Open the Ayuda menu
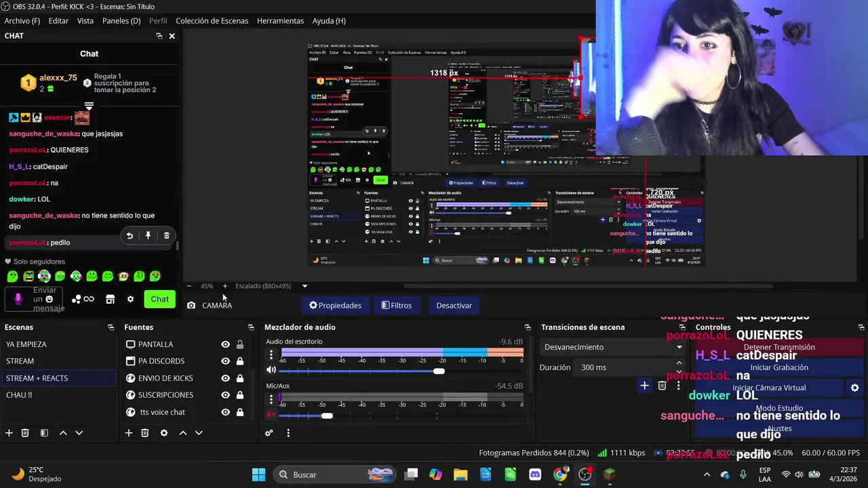This screenshot has width=868, height=488. pyautogui.click(x=329, y=21)
